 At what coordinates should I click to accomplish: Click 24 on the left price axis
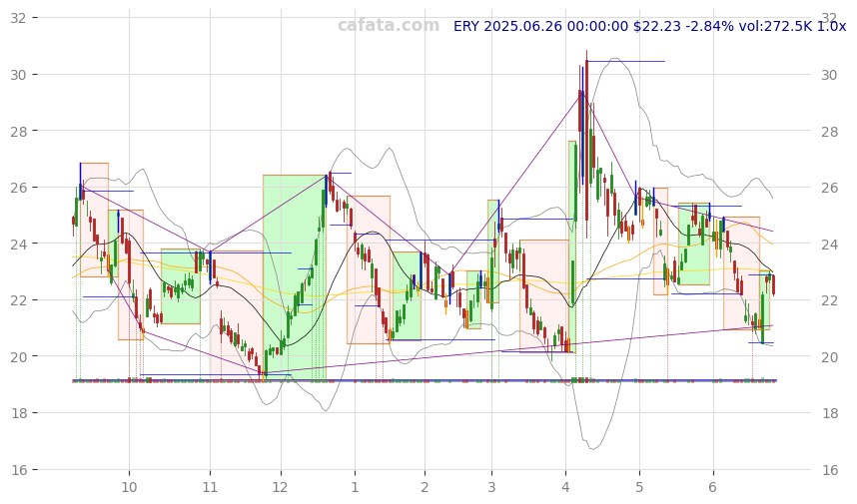[x=18, y=244]
